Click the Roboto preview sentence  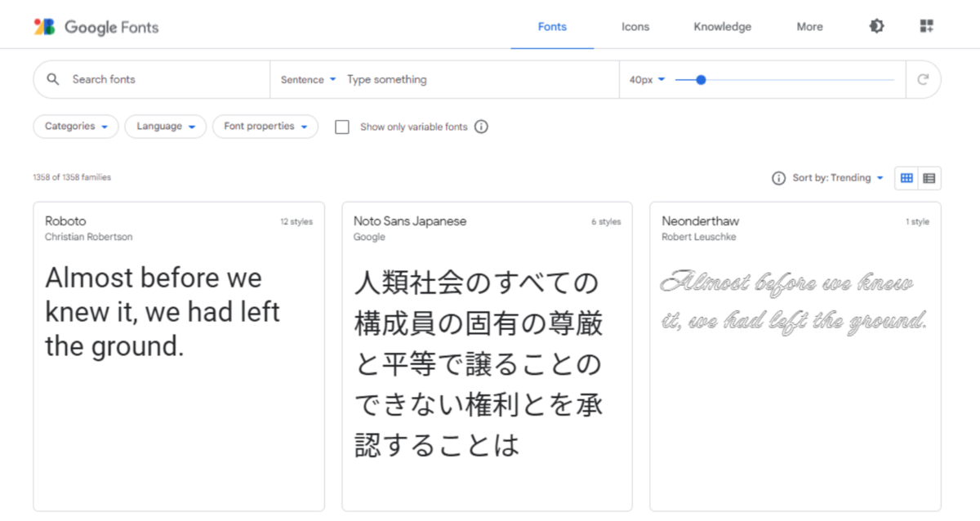[x=163, y=312]
